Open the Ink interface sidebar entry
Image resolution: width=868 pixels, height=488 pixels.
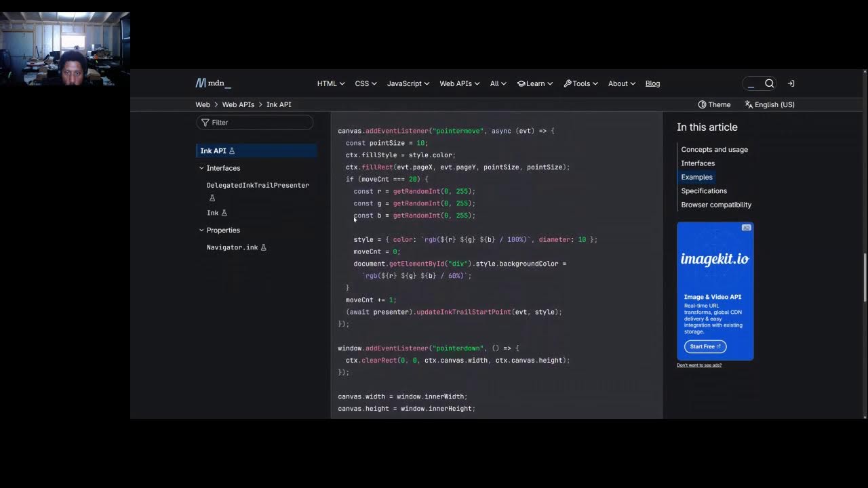coord(212,213)
